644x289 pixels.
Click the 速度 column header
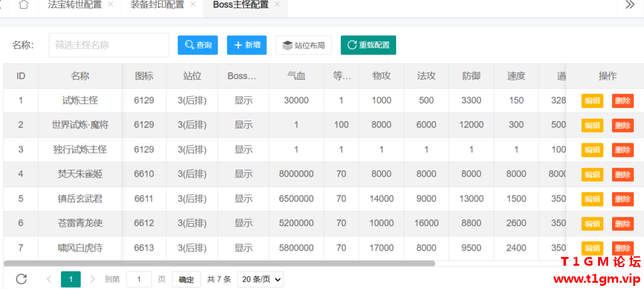[516, 76]
